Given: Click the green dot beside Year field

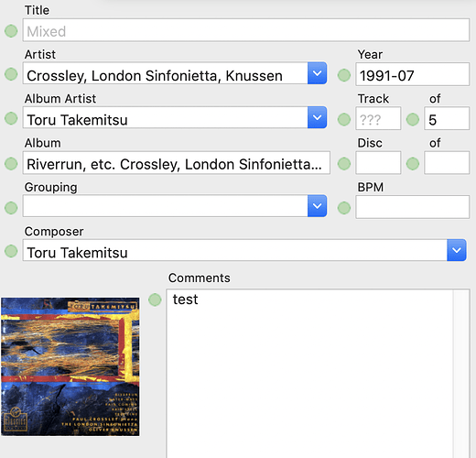Looking at the screenshot, I should (344, 75).
